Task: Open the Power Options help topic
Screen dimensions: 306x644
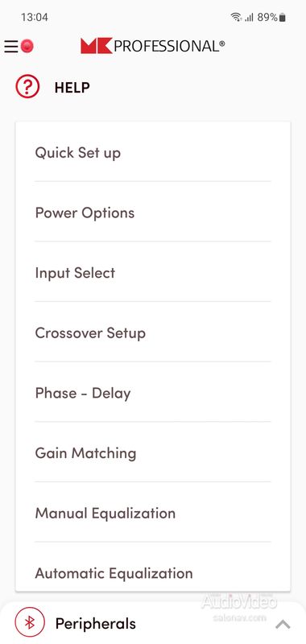Action: 153,213
